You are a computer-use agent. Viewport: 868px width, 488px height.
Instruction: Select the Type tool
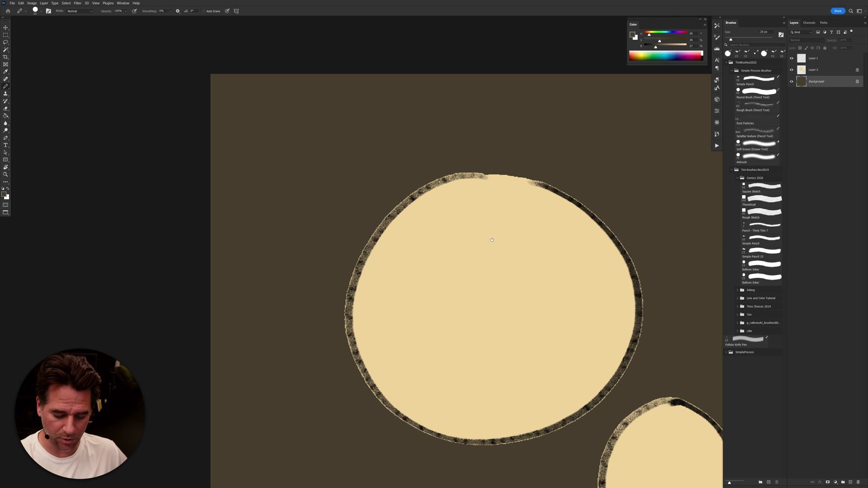pyautogui.click(x=6, y=145)
